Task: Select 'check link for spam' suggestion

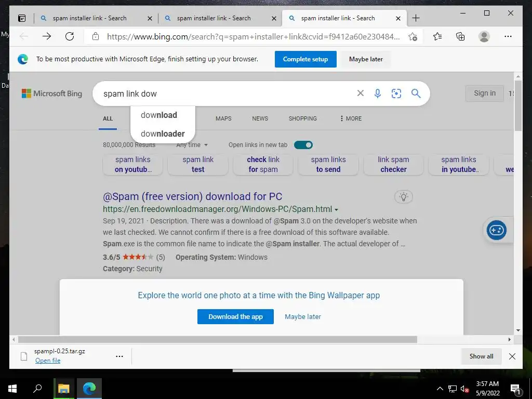Action: [263, 165]
